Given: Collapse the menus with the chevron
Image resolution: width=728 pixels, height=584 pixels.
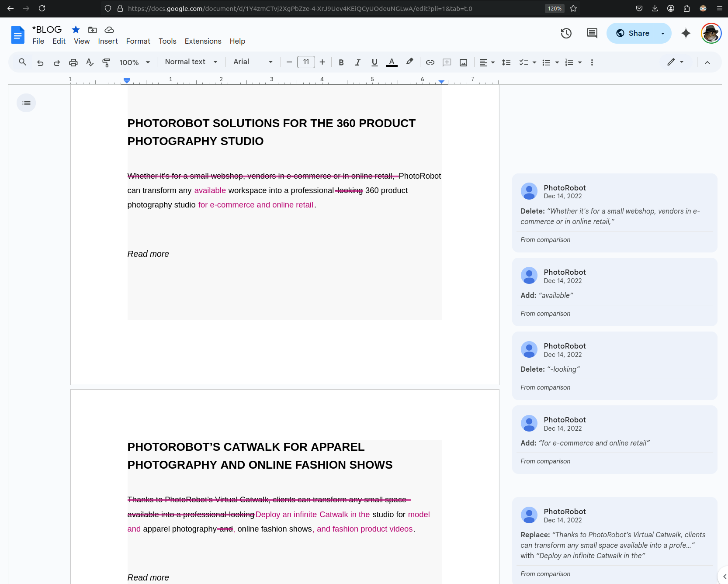Looking at the screenshot, I should click(707, 62).
